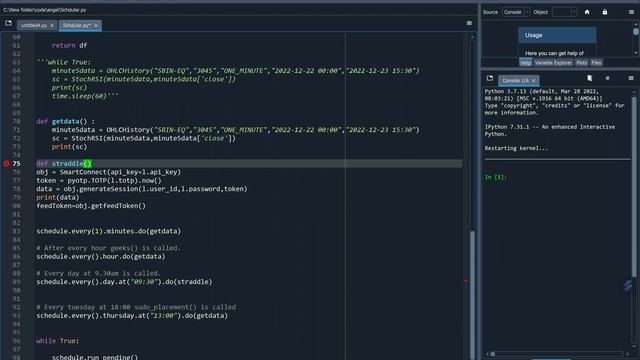This screenshot has height=360, width=640.
Task: Expand the Object combo box arrow
Action: (574, 12)
